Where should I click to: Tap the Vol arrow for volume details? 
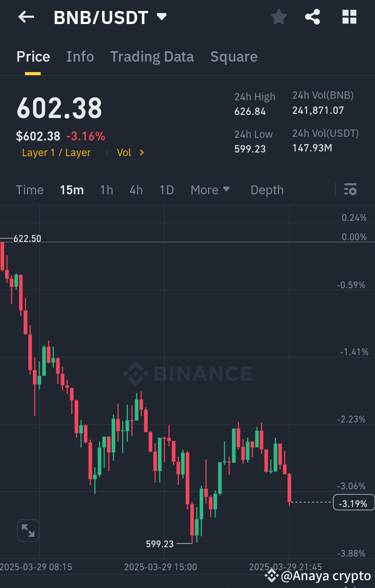[x=129, y=153]
